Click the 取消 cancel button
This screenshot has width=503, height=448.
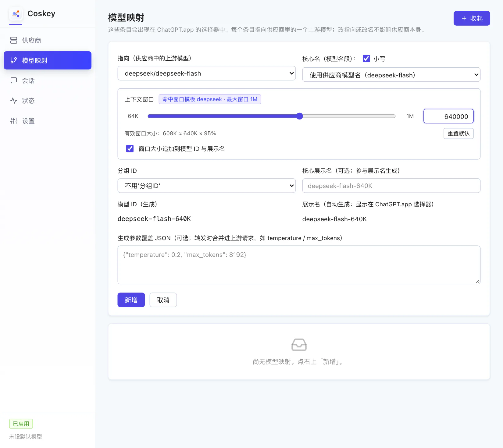pos(163,300)
